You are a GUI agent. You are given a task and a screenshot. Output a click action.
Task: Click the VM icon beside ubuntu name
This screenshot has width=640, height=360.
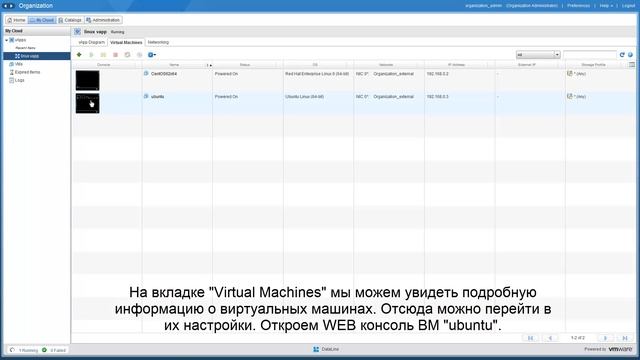(x=146, y=96)
